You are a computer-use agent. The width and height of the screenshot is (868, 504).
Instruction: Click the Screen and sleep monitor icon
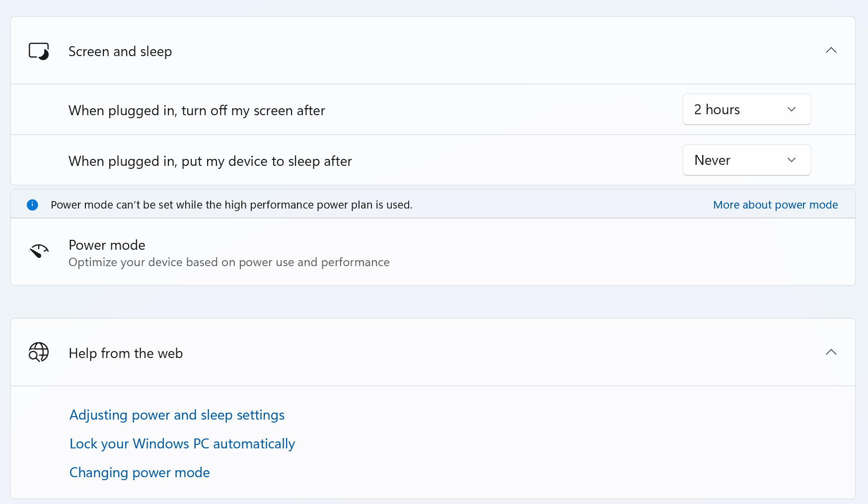click(39, 51)
